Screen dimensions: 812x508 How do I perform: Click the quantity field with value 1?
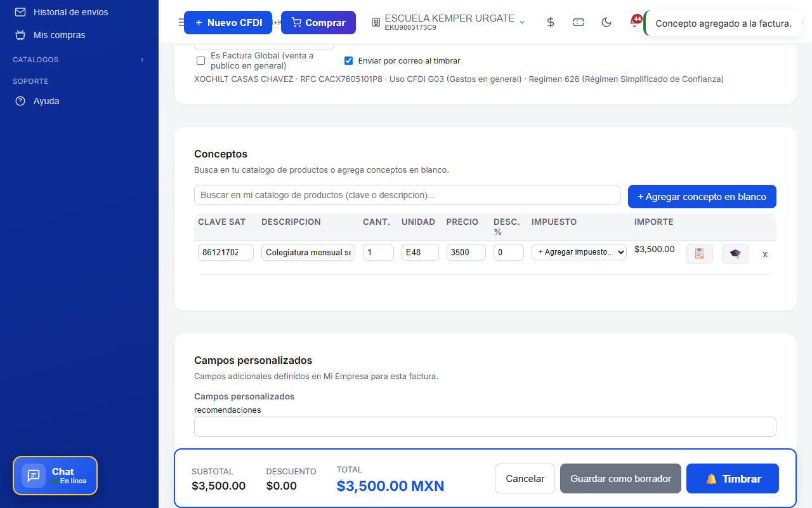coord(378,252)
